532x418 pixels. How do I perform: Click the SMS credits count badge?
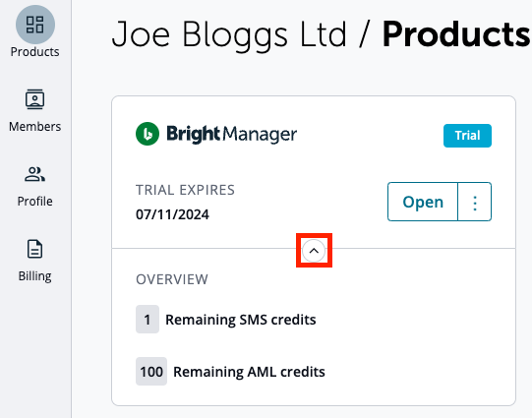click(148, 320)
